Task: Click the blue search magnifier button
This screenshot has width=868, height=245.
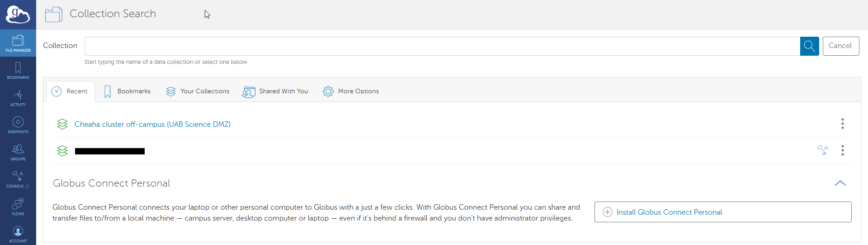Action: pyautogui.click(x=809, y=46)
